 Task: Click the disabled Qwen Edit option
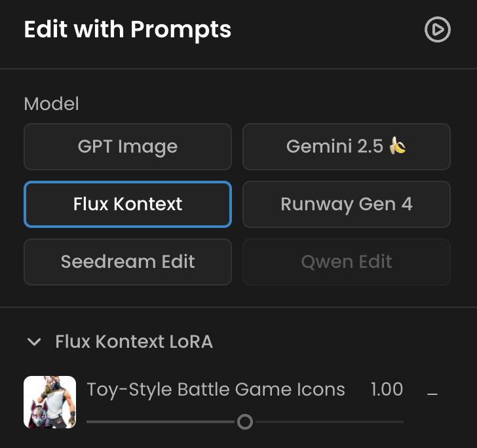click(x=347, y=262)
